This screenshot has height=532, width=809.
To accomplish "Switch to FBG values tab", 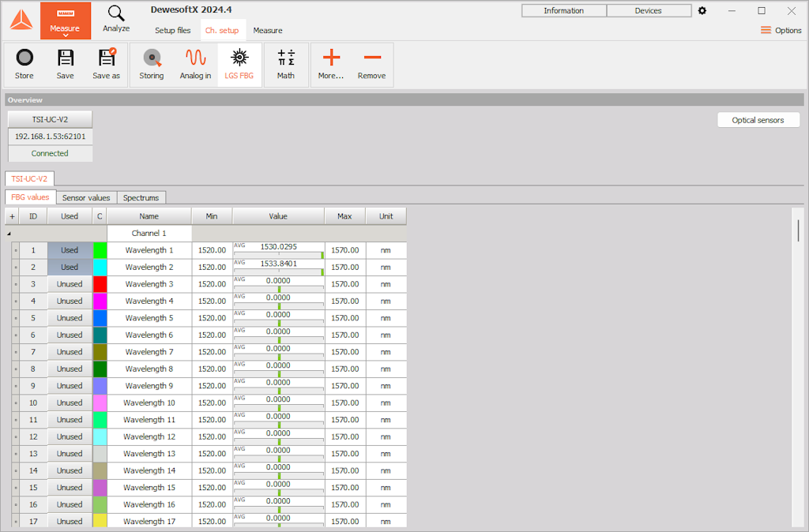I will click(x=30, y=197).
